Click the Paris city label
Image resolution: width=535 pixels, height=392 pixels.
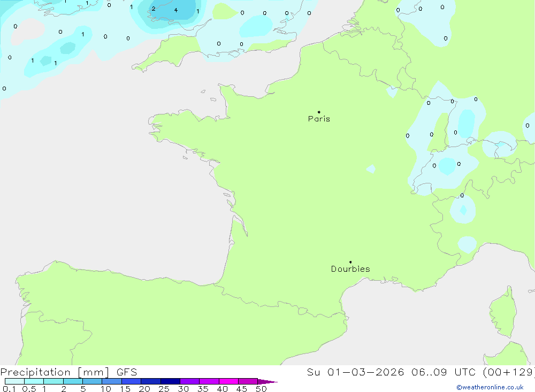(319, 119)
